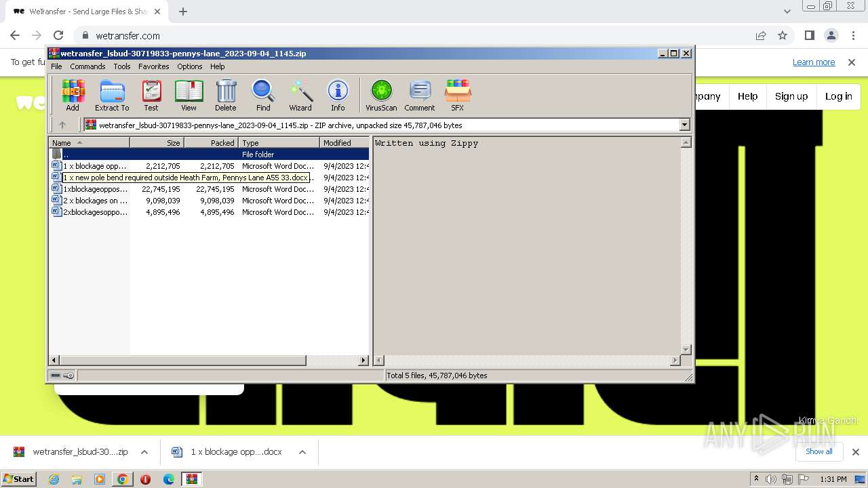
Task: Open the View file tool
Action: [189, 95]
